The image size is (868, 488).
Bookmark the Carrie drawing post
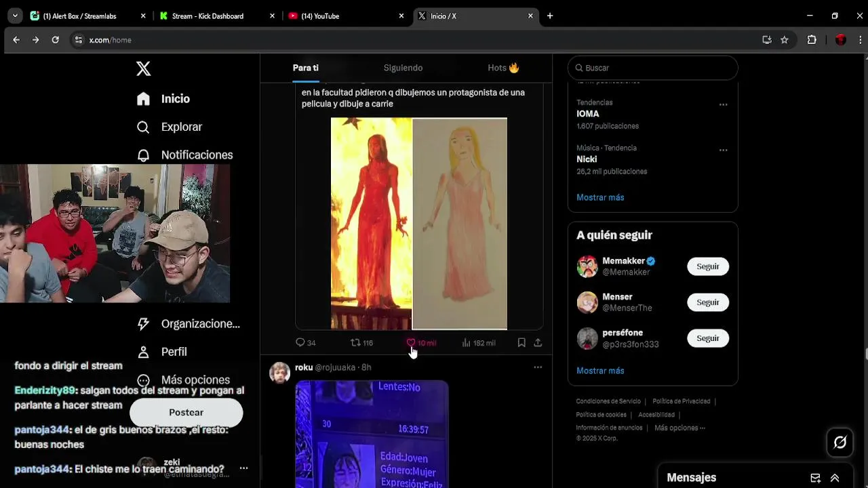click(x=521, y=343)
